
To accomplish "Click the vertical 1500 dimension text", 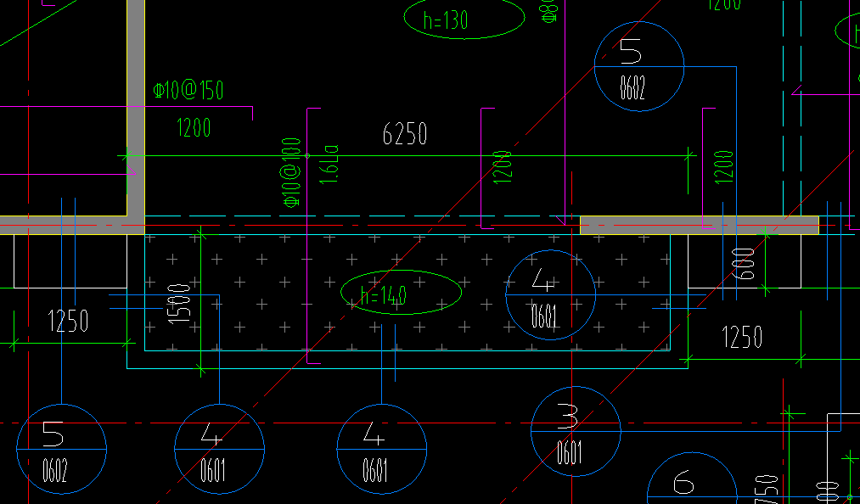I will 179,303.
